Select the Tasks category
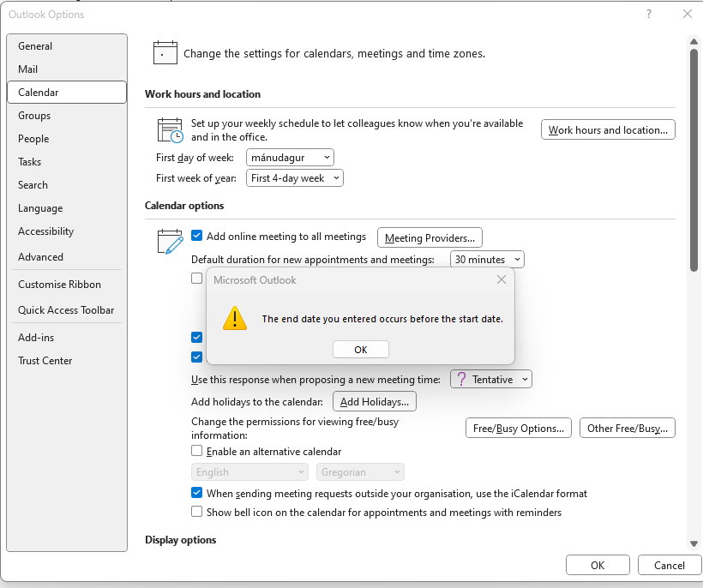703x588 pixels. (x=67, y=162)
